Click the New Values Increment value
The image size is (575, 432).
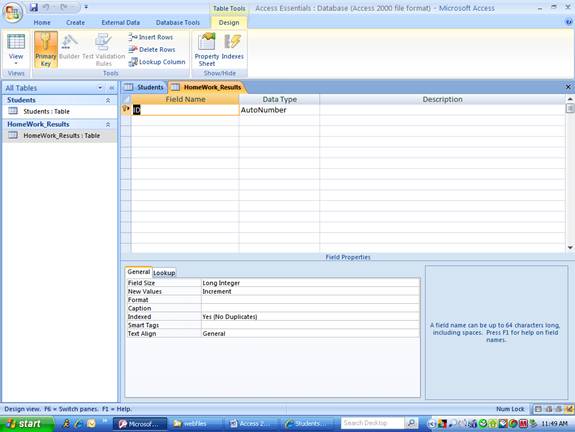[x=310, y=292]
